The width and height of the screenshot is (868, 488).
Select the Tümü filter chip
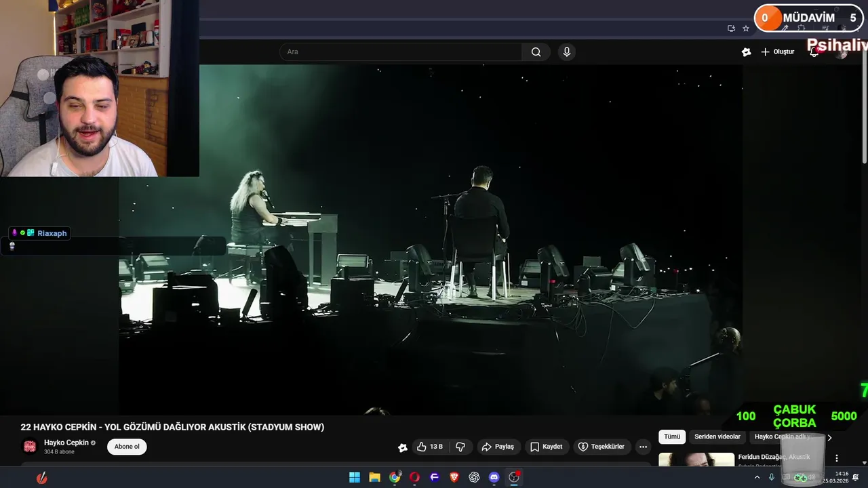click(671, 437)
